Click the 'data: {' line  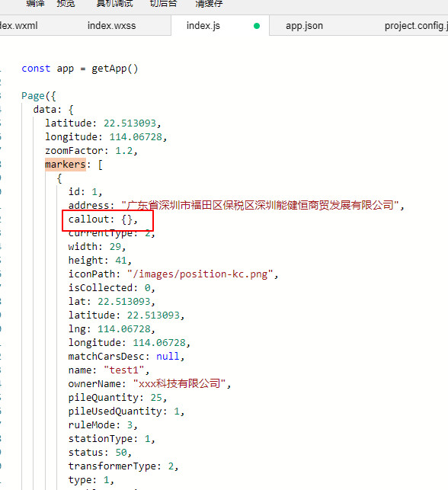tap(53, 110)
